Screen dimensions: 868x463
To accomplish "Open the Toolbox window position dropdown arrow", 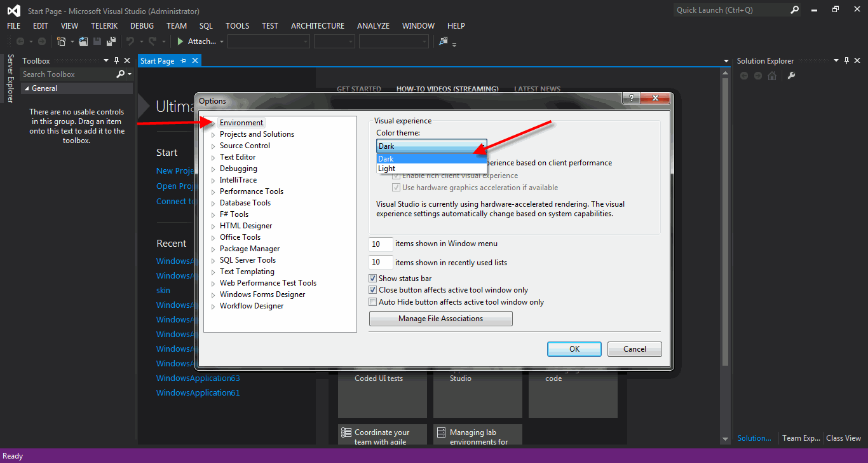I will tap(106, 61).
